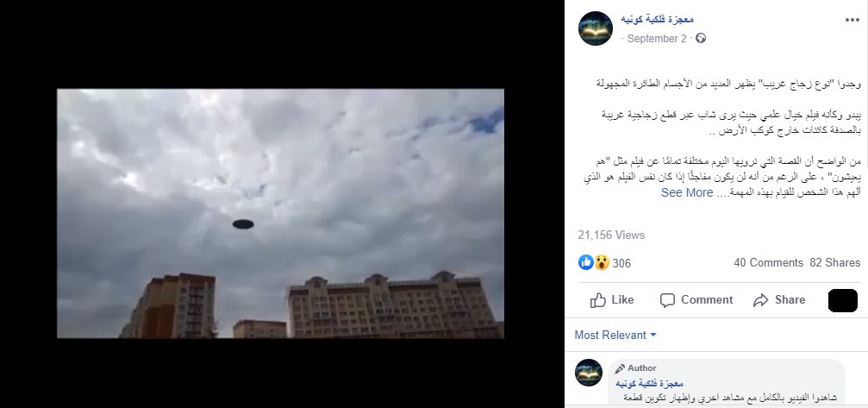This screenshot has height=408, width=868.
Task: Open the page name link in post header
Action: [x=657, y=19]
